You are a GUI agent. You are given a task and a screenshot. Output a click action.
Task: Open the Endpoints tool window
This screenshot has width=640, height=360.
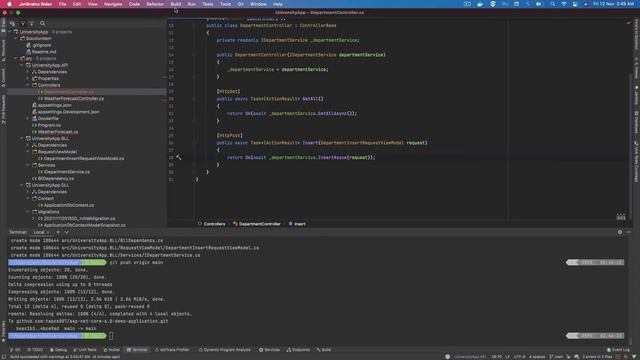pyautogui.click(x=298, y=350)
